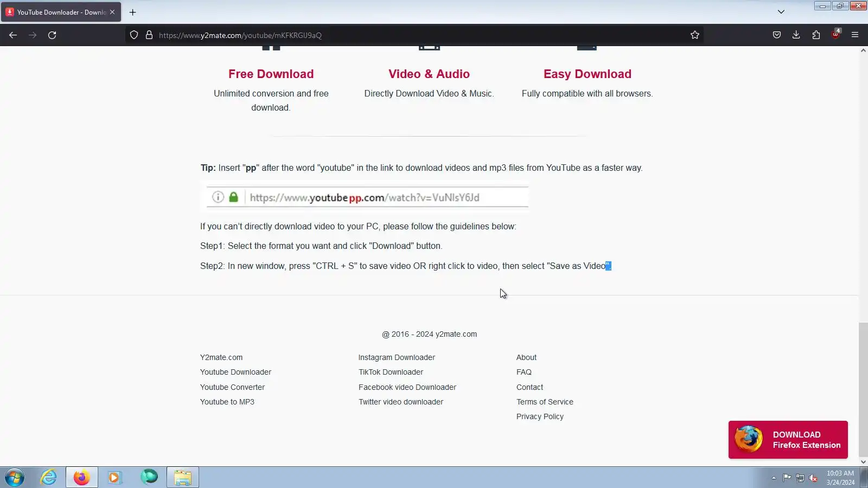
Task: Click the "Free Download" heading
Action: 271,74
